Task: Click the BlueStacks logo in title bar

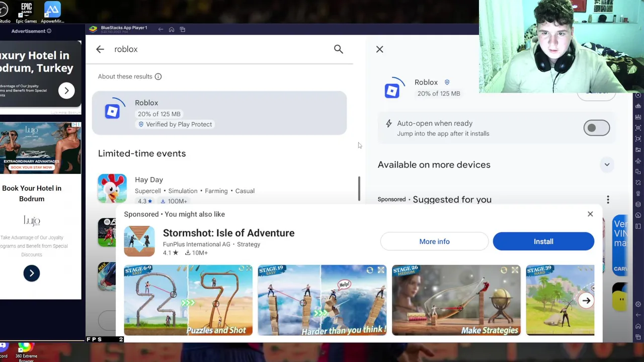Action: [93, 29]
